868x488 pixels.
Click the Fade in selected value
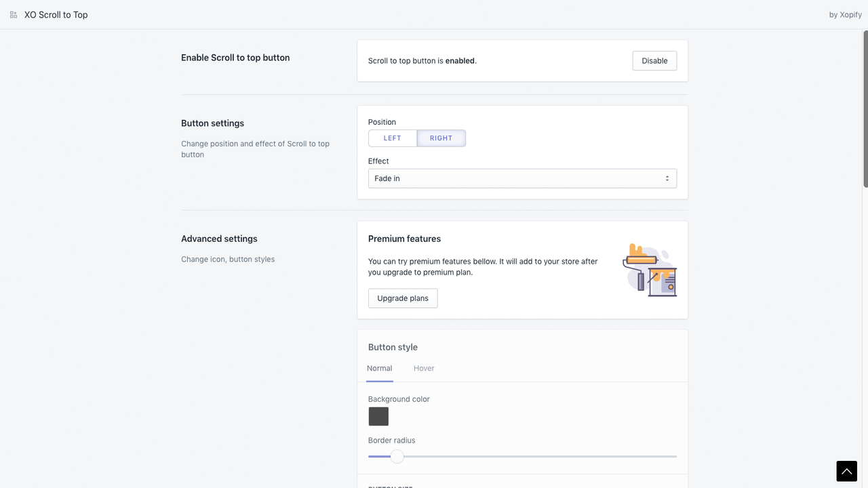pyautogui.click(x=387, y=178)
